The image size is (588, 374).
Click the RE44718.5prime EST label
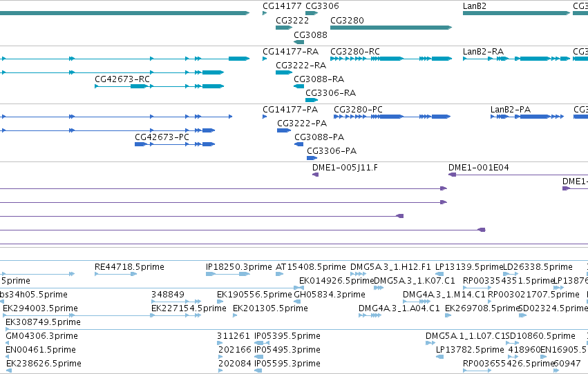129,267
